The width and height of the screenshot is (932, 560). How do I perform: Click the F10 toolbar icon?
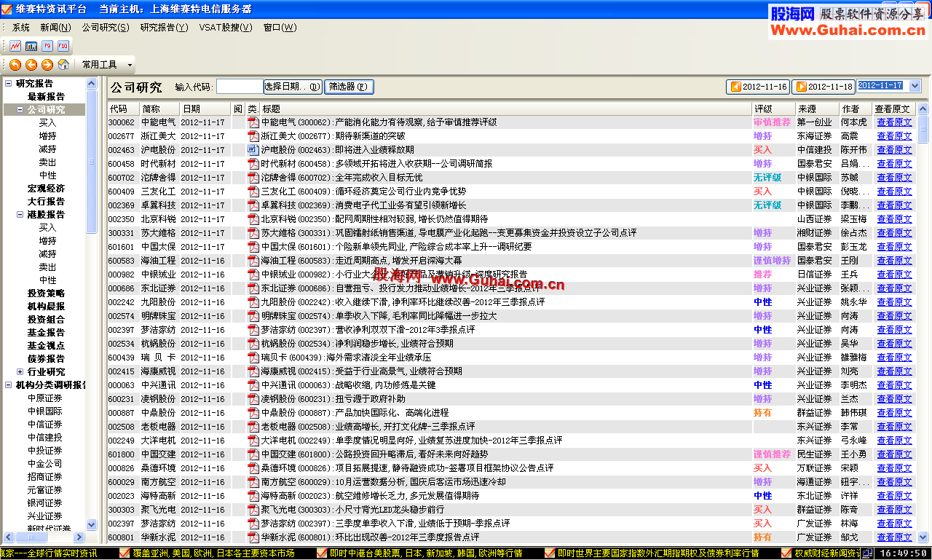(x=63, y=45)
